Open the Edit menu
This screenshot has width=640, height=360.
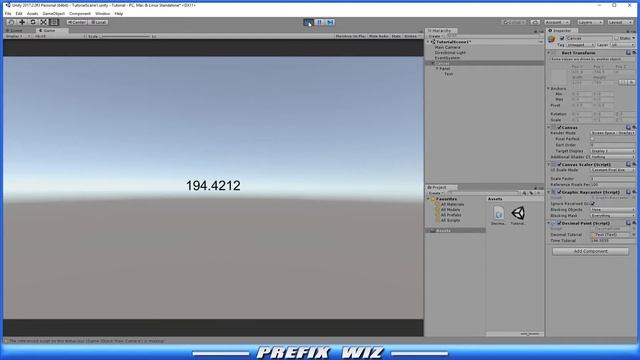pos(19,13)
